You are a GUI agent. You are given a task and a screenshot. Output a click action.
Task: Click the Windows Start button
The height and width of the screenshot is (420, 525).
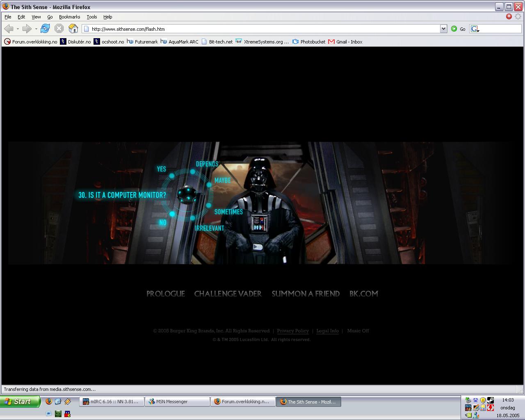tap(20, 402)
